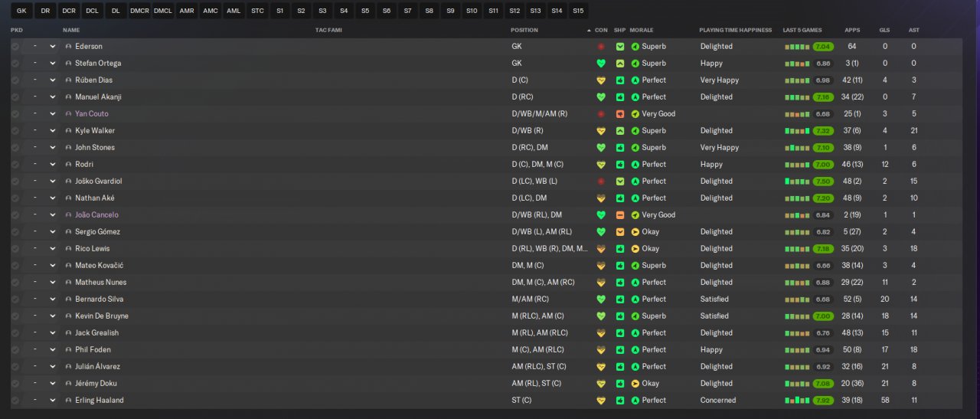This screenshot has width=980, height=419.
Task: Click Yan Couto's red condition icon
Action: click(x=601, y=114)
